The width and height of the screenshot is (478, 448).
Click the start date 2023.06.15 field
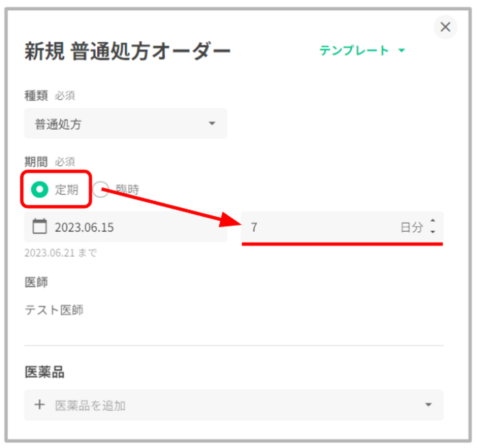click(x=84, y=227)
